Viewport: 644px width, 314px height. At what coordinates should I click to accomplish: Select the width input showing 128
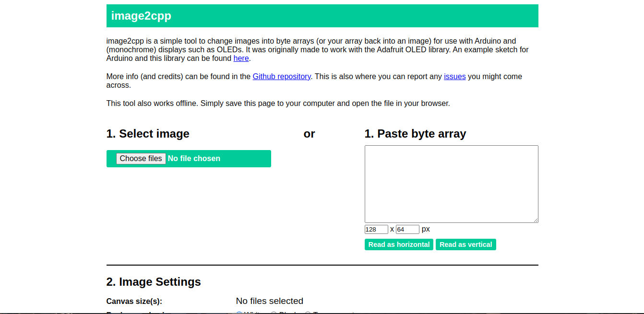pyautogui.click(x=376, y=229)
